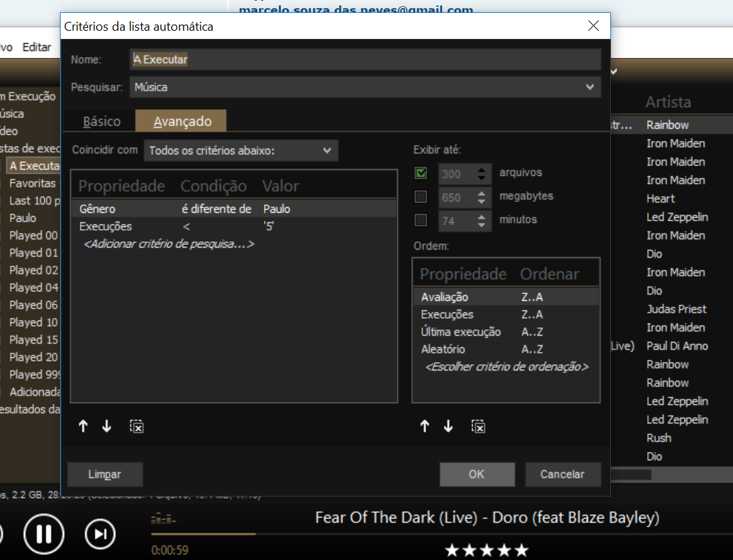
Task: Select the Última execução sort row
Action: [506, 332]
